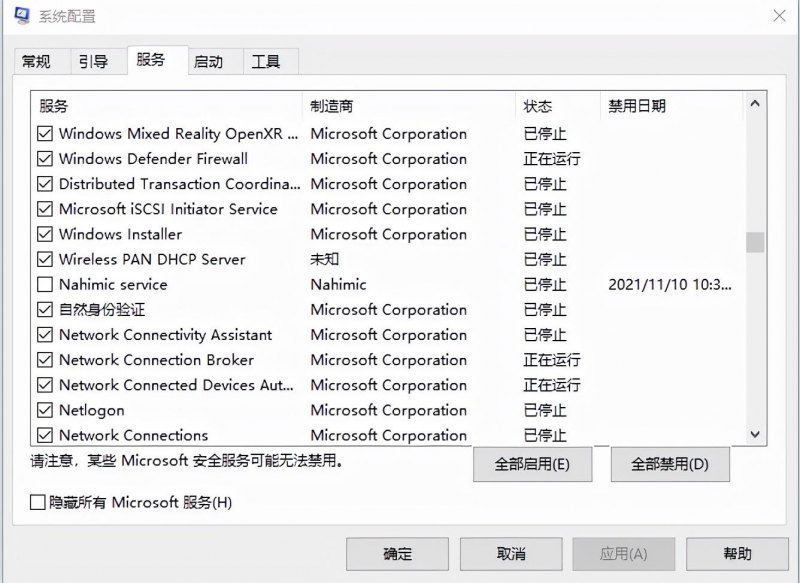
Task: Uncheck the Netlogon service
Action: 45,410
